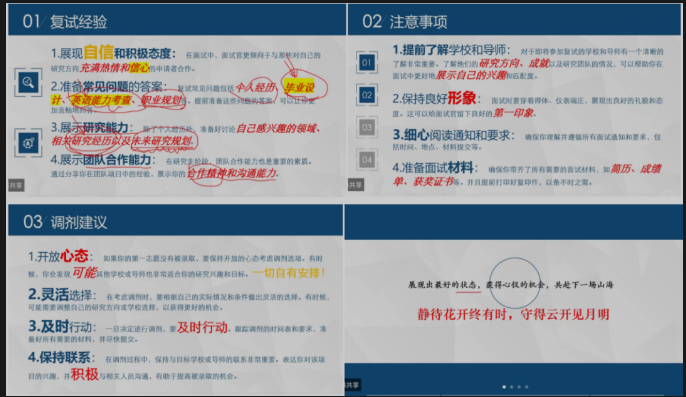Select second page indicator dot

[x=511, y=387]
